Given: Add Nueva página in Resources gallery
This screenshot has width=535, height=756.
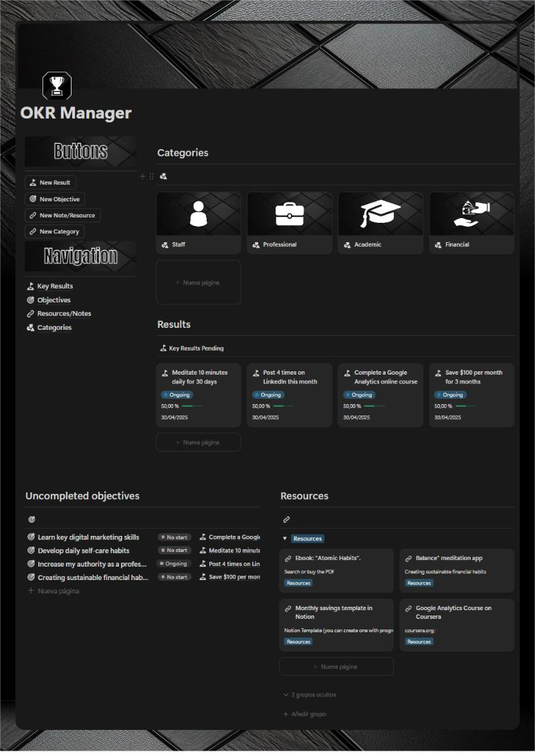Looking at the screenshot, I should (x=336, y=667).
